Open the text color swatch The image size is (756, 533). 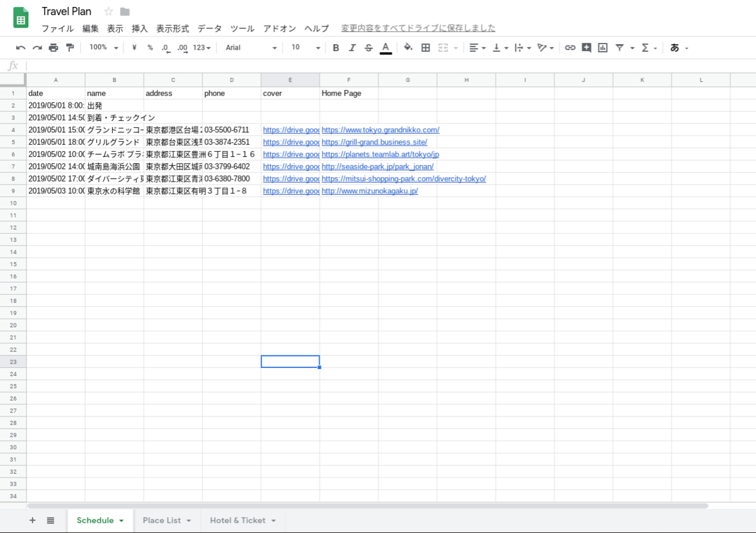pyautogui.click(x=385, y=47)
